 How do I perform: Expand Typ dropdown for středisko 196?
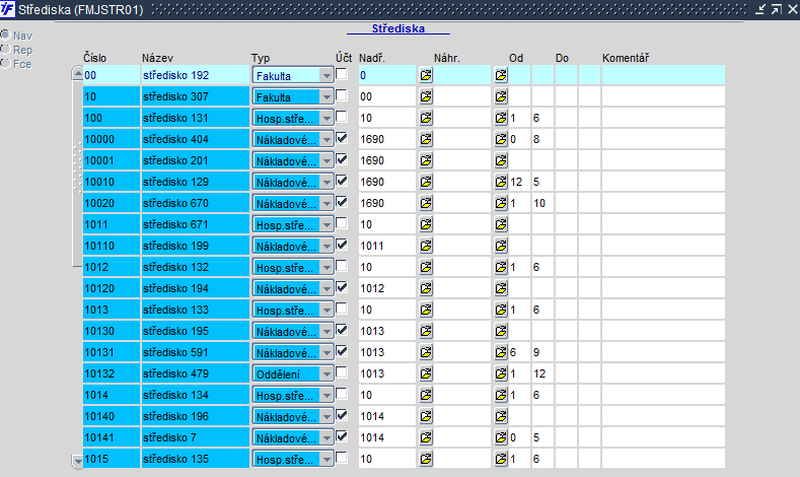pos(327,417)
